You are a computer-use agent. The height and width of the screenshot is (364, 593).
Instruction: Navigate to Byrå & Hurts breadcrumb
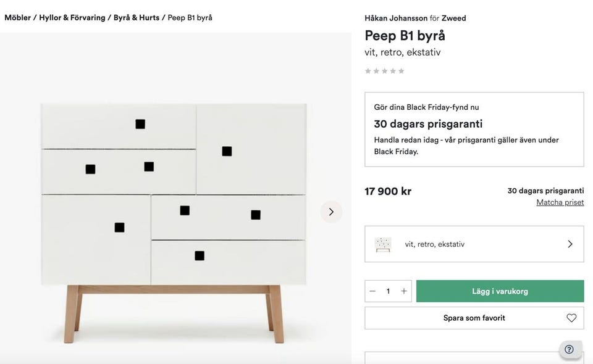[136, 17]
